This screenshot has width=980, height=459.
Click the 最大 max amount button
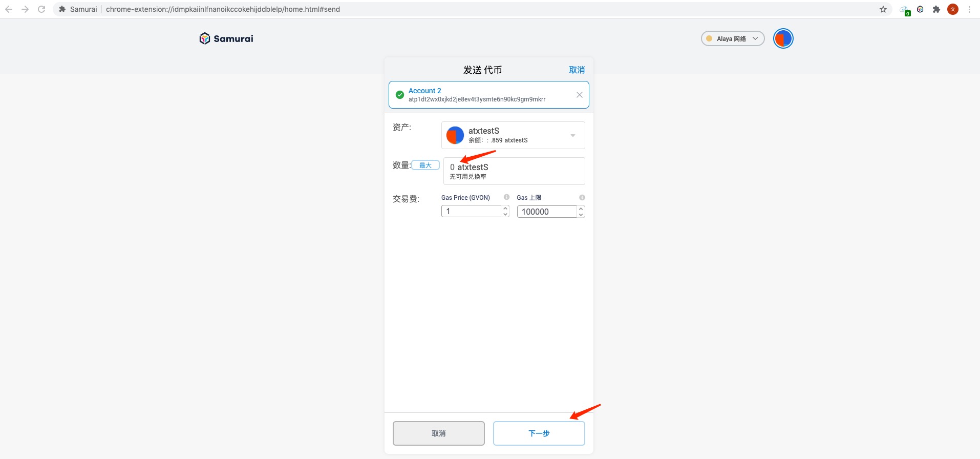[425, 165]
